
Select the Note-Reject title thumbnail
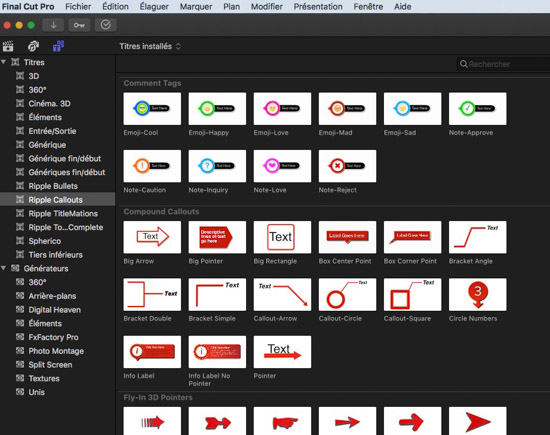coord(347,166)
